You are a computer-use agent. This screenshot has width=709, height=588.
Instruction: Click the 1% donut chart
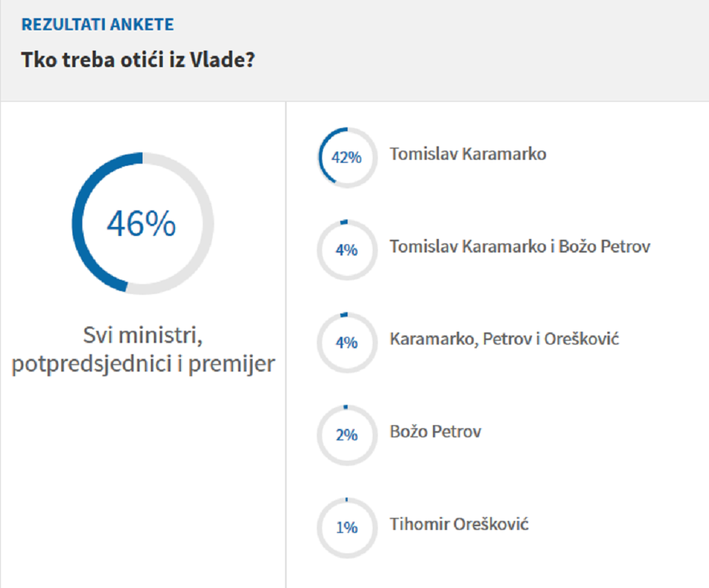346,528
